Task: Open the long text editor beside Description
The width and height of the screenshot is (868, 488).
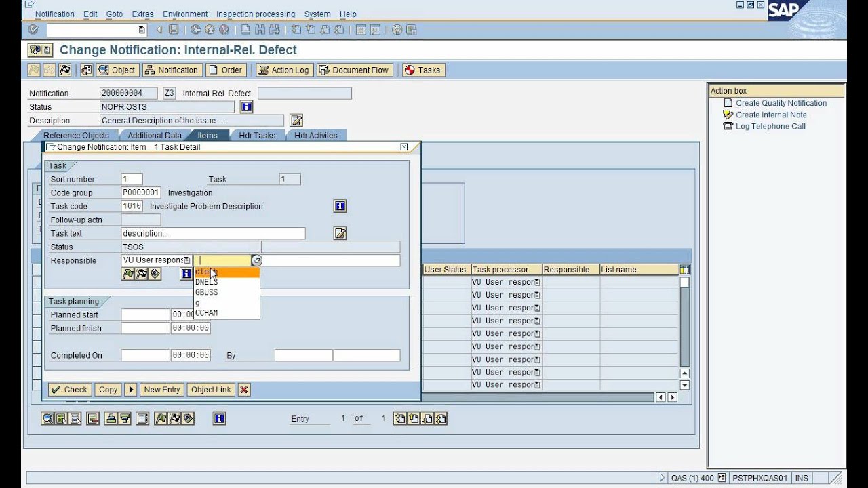Action: [296, 121]
